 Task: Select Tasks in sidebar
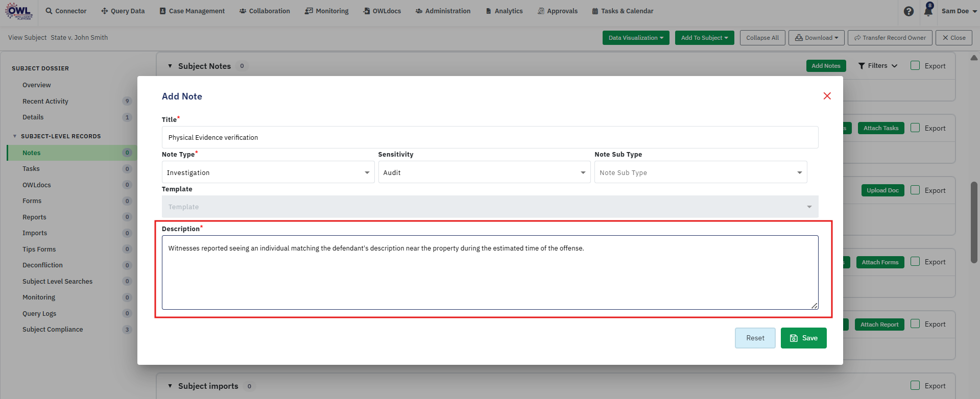point(31,169)
